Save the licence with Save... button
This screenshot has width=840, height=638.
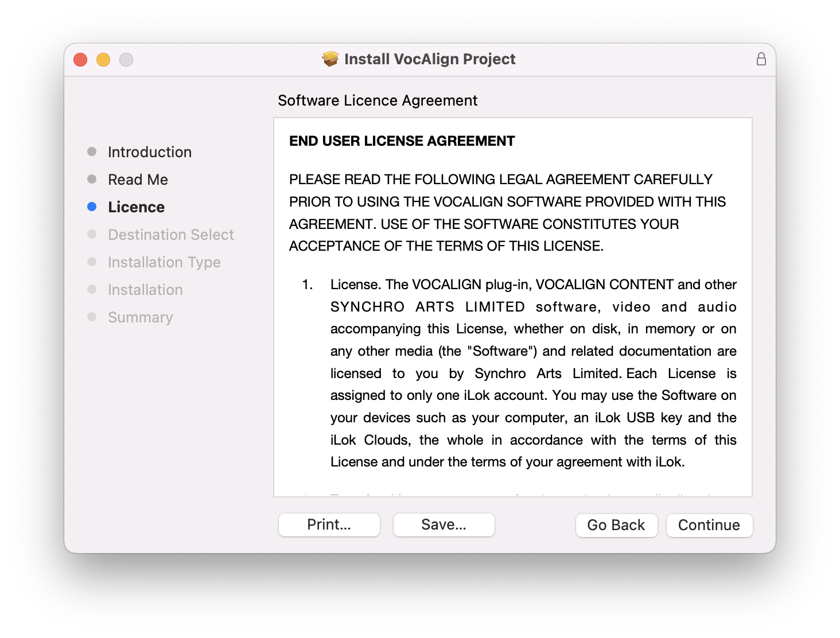[444, 524]
